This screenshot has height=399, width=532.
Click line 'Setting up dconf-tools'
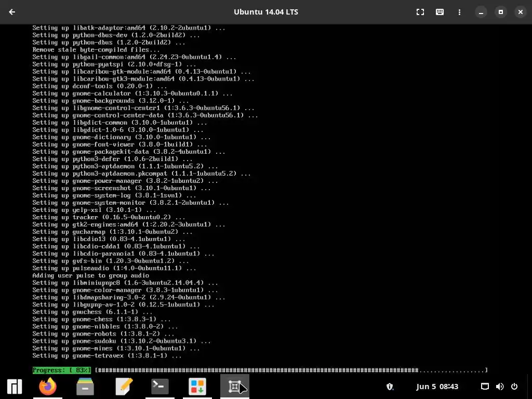point(100,86)
